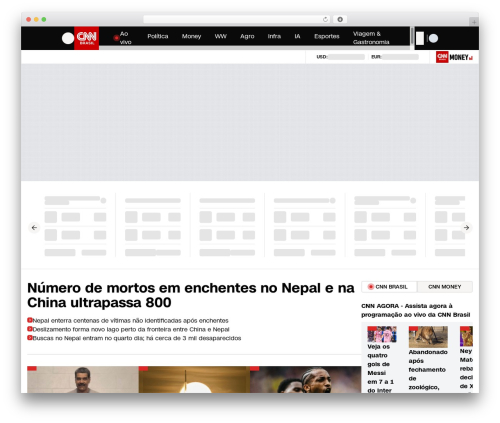Click the white circle icon beside CNN logo
This screenshot has height=423, width=500.
(68, 38)
